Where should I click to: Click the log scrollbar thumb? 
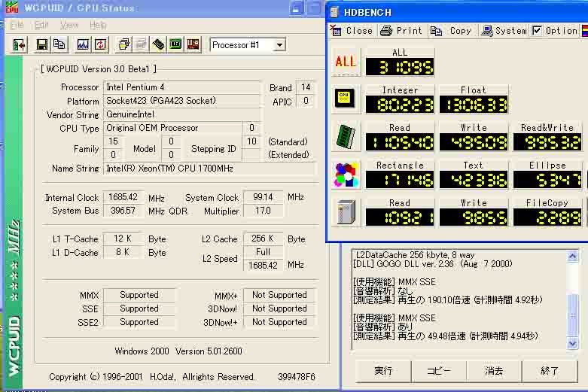coord(572,315)
